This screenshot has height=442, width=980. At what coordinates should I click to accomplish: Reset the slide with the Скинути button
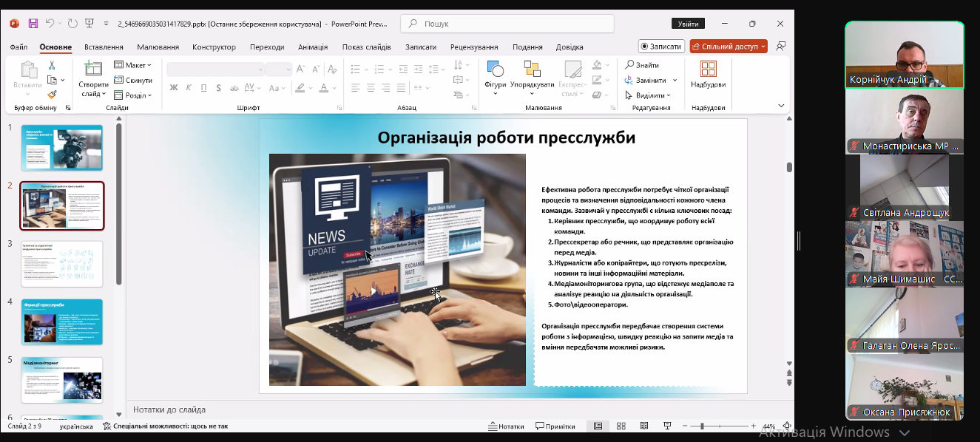(133, 80)
